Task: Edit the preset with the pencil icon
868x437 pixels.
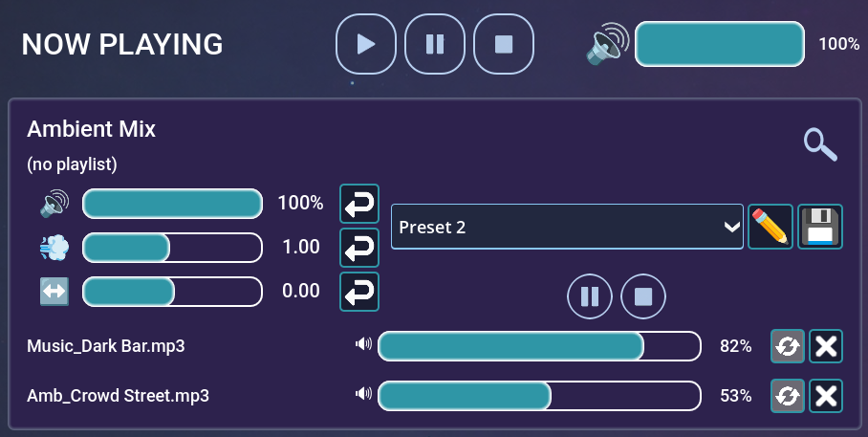Action: [770, 227]
